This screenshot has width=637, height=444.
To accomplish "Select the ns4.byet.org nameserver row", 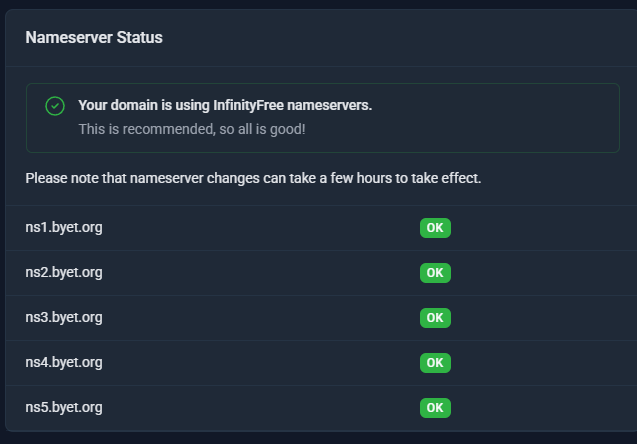I will click(x=321, y=363).
